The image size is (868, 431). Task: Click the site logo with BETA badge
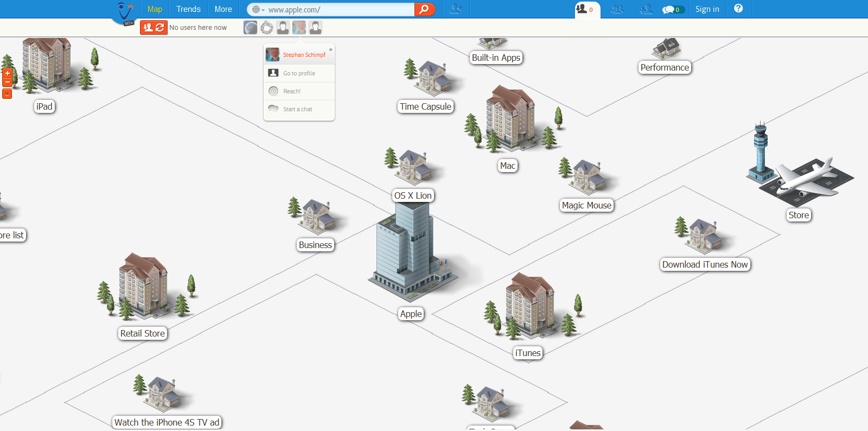(x=125, y=13)
